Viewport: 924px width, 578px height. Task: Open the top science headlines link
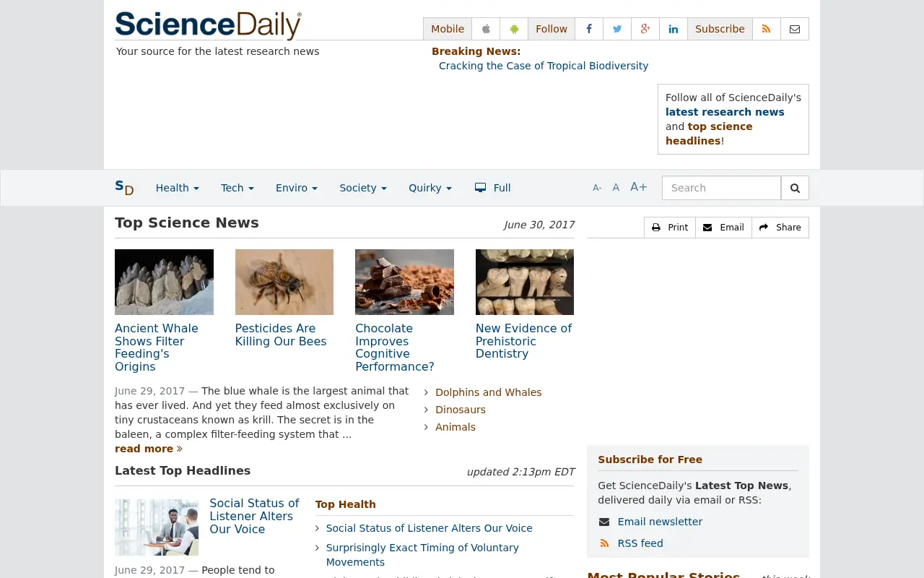tap(709, 134)
